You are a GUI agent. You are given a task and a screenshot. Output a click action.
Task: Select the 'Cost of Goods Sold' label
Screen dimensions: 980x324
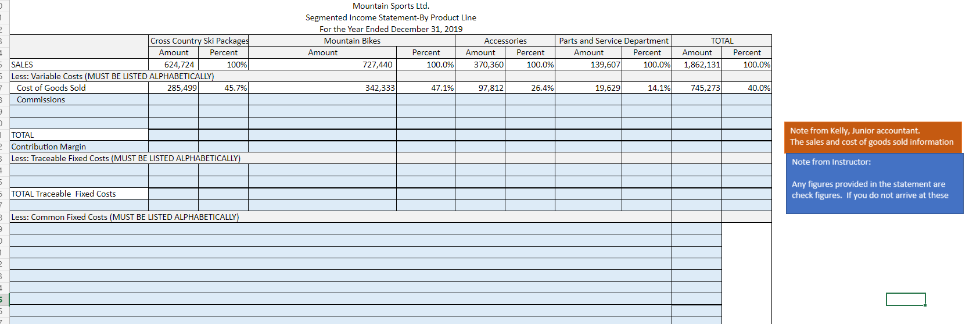tap(51, 88)
